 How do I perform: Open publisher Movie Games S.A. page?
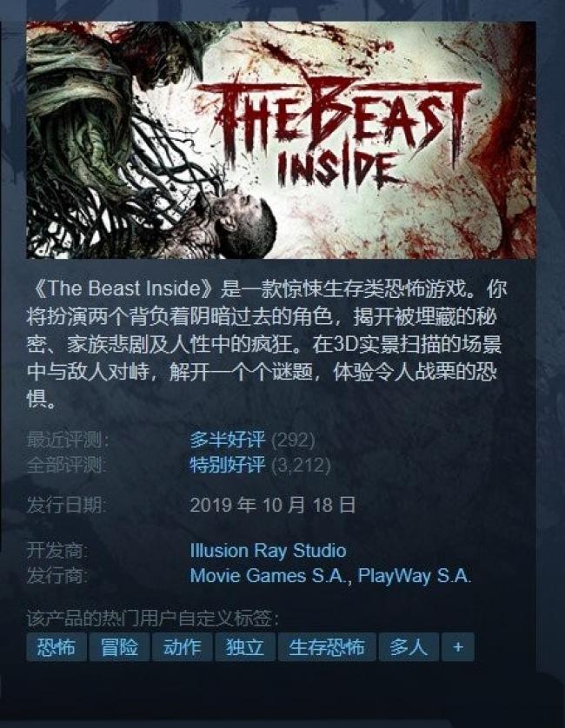coord(269,576)
